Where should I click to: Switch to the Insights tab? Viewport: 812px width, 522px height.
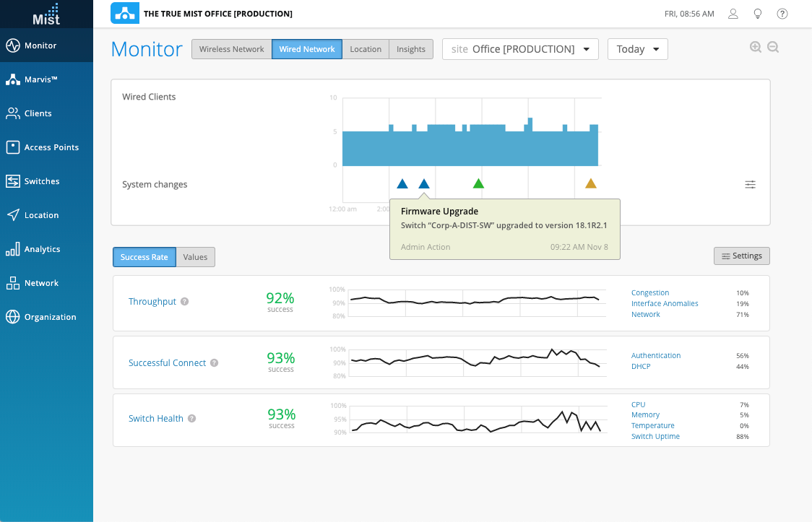click(x=410, y=49)
